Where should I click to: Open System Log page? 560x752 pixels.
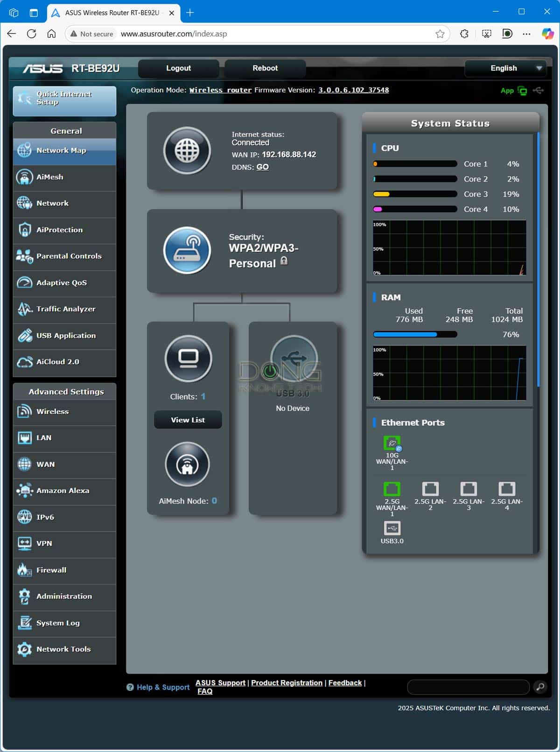(x=64, y=623)
